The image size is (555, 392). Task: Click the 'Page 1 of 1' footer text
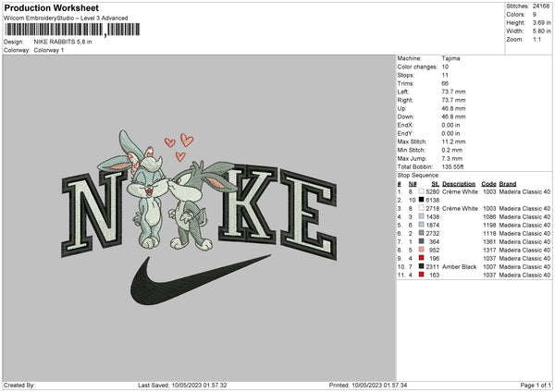coord(536,386)
